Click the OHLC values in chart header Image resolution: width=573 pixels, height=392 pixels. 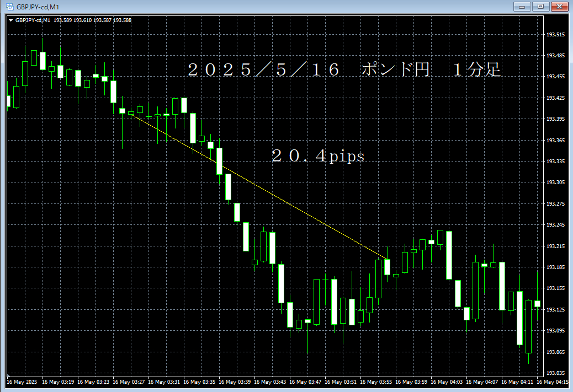pyautogui.click(x=92, y=20)
